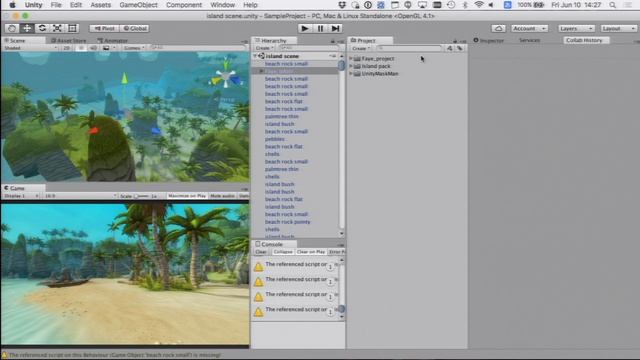This screenshot has width=640, height=360.
Task: Open the GameObject menu
Action: (x=138, y=5)
